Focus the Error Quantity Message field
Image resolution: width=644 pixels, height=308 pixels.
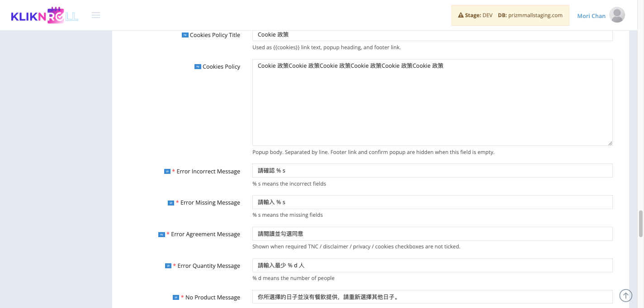432,265
